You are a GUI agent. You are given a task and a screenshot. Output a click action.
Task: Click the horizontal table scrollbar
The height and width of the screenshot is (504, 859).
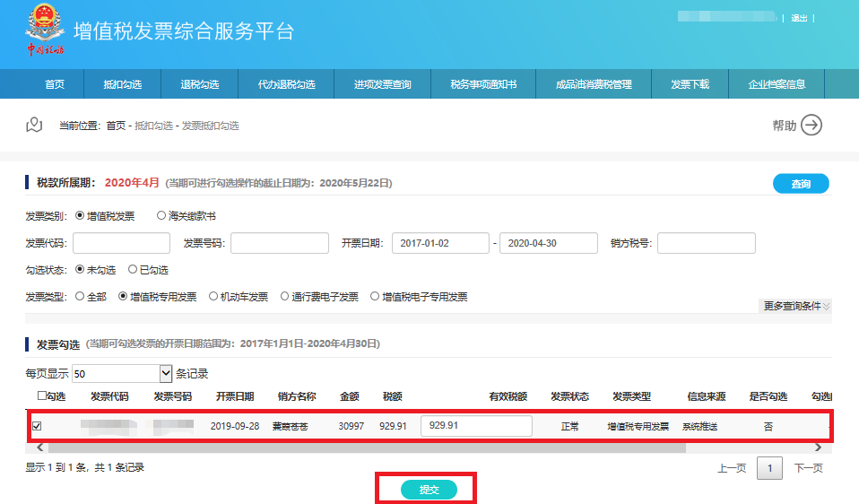pyautogui.click(x=359, y=448)
